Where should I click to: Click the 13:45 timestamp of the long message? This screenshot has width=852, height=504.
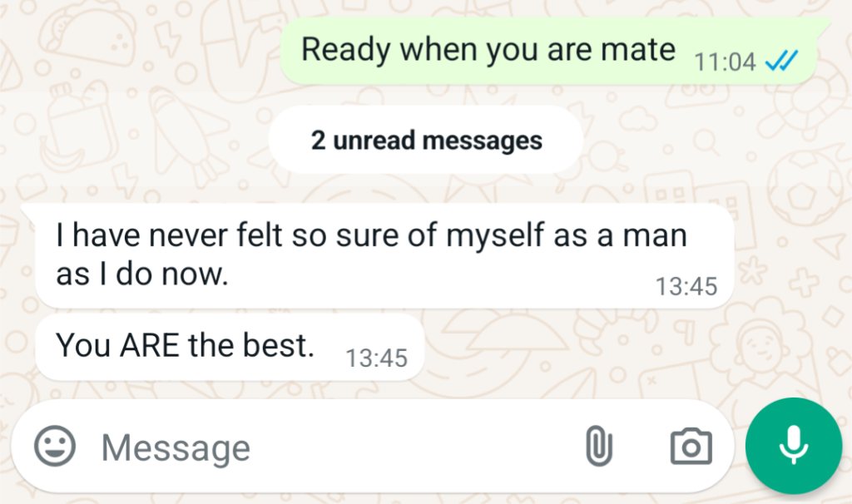(x=686, y=286)
